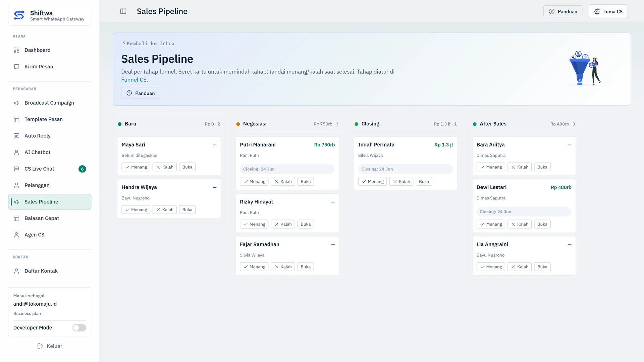Screen dimensions: 644x362
Task: Mark Hendra Wijaya deal as Kalah
Action: point(165,210)
